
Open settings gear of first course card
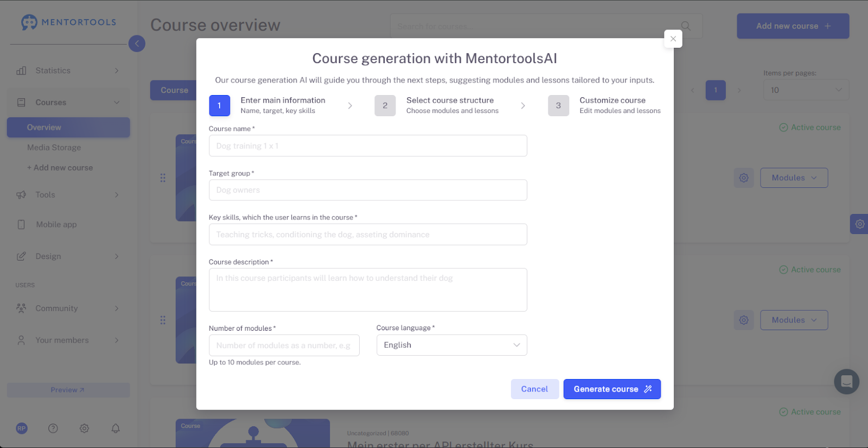(x=744, y=178)
